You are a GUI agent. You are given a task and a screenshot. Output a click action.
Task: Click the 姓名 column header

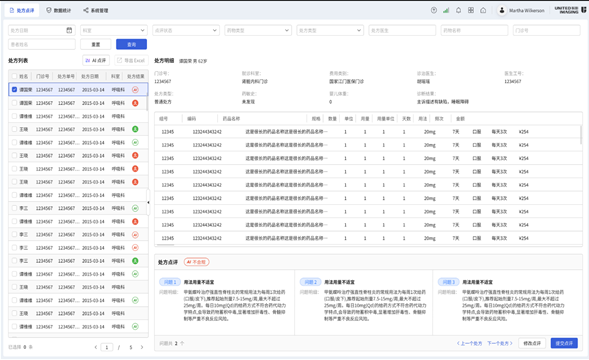click(24, 76)
